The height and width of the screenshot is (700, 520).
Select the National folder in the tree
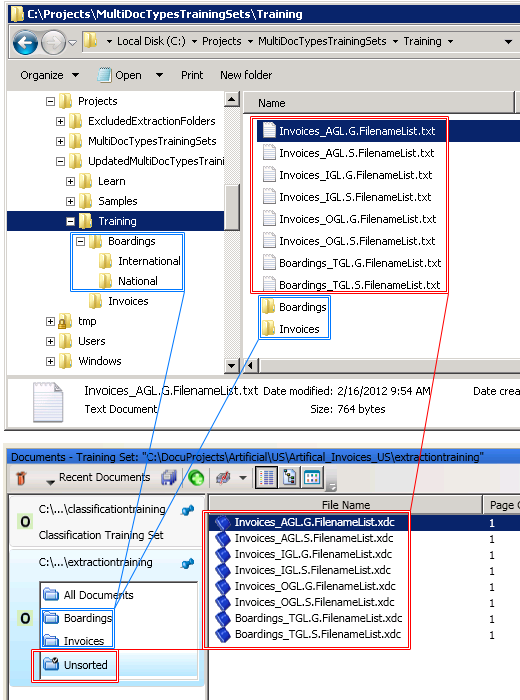(x=137, y=281)
